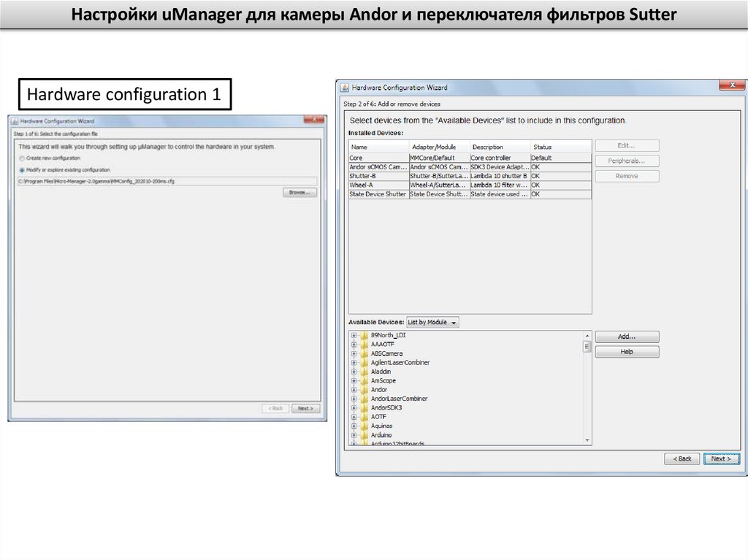748x560 pixels.
Task: Click Browse button in Step 1 wizard
Action: point(299,192)
